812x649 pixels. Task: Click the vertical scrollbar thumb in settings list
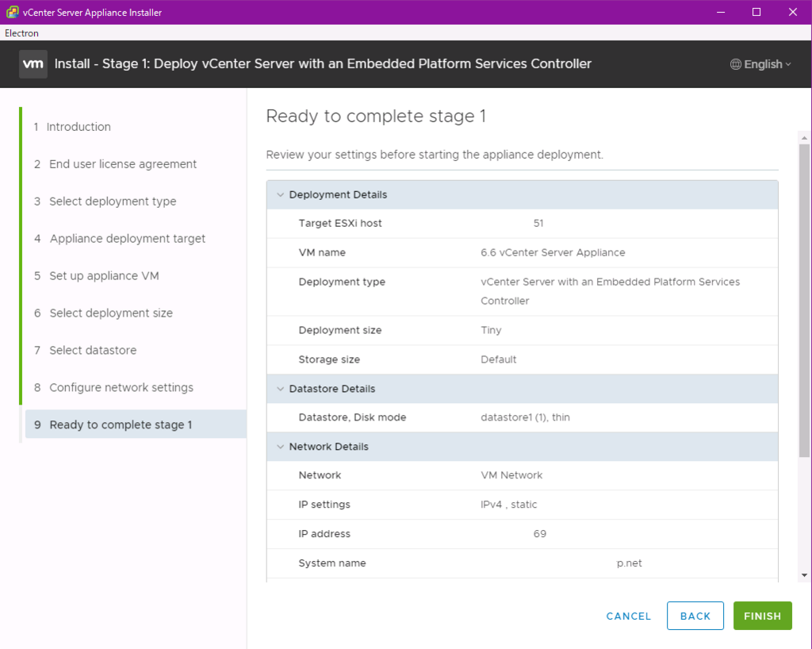pyautogui.click(x=804, y=301)
